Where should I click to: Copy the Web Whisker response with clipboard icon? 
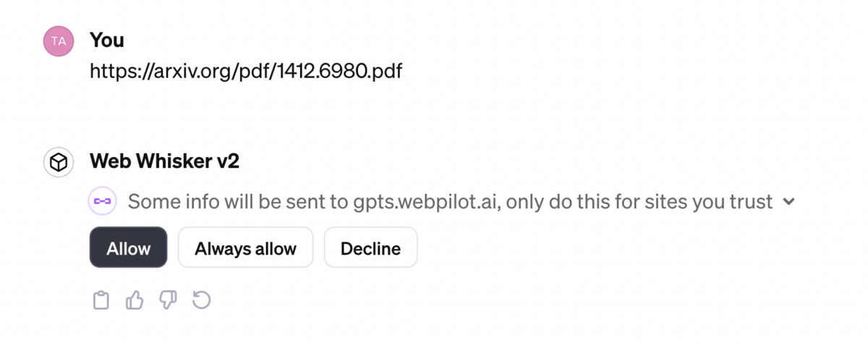click(101, 300)
